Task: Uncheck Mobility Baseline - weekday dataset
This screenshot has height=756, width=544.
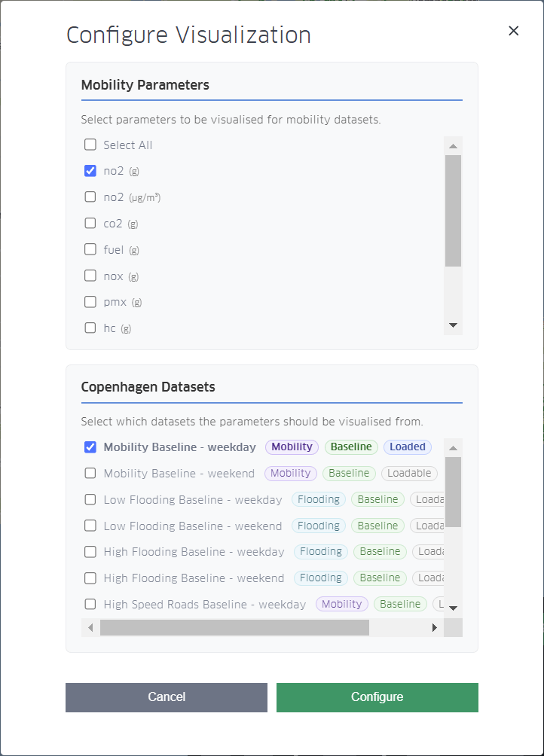Action: (x=90, y=447)
